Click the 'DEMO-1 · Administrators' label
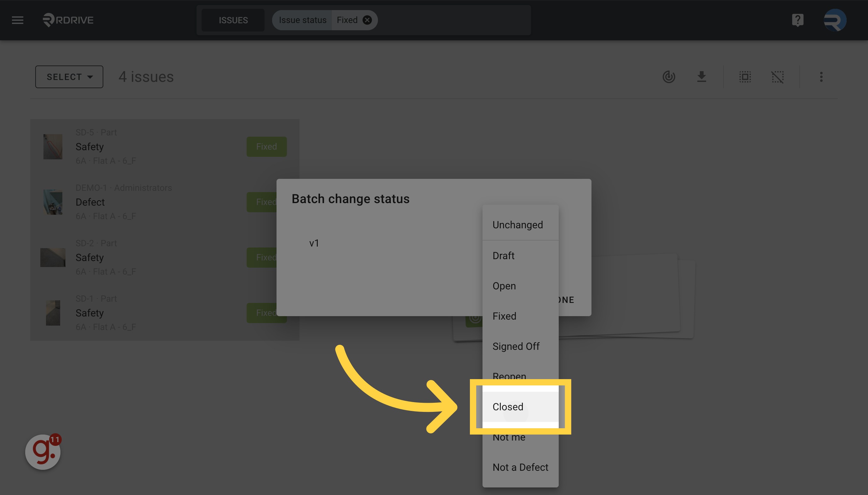 pos(123,188)
